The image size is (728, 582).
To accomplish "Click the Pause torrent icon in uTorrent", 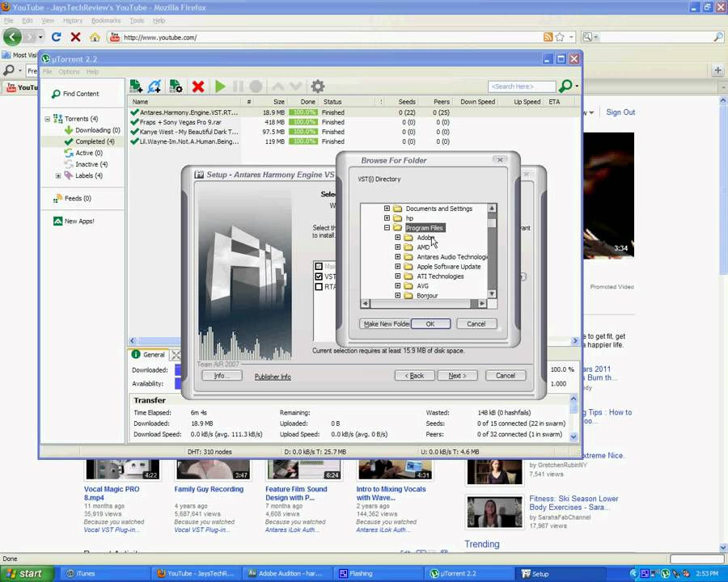I will click(x=238, y=86).
